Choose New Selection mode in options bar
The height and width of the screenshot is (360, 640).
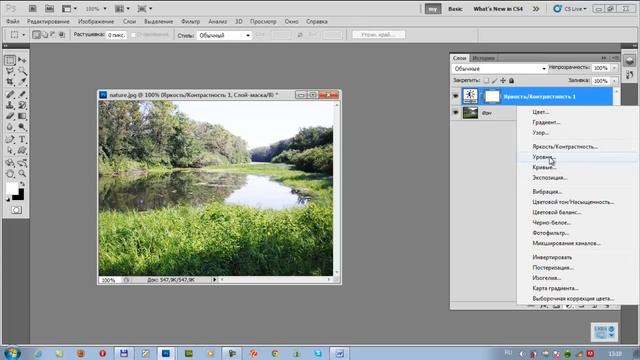coord(36,35)
